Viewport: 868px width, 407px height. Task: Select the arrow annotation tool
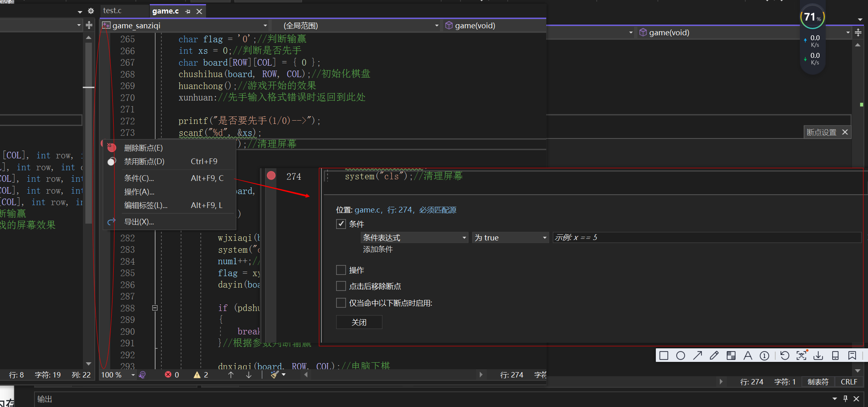click(x=697, y=355)
